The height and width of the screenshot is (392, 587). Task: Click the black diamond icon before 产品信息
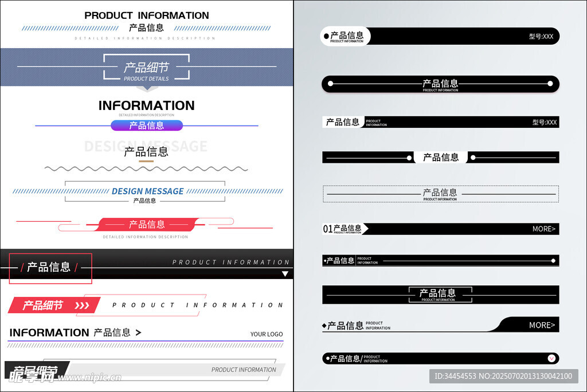[x=324, y=326]
